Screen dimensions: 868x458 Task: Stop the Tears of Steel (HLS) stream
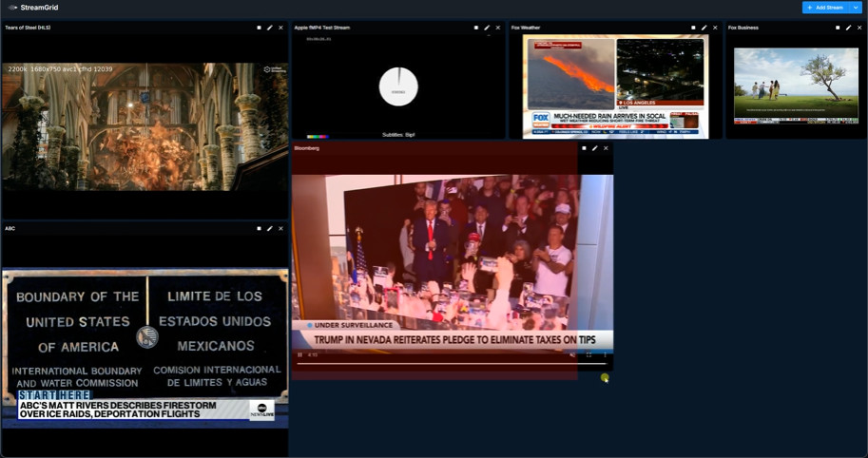tap(260, 28)
